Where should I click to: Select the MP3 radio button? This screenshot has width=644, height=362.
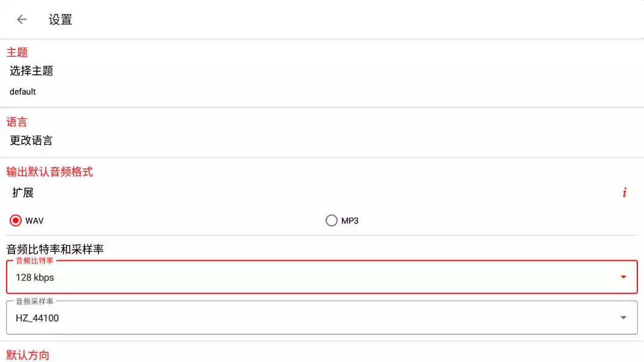point(331,221)
